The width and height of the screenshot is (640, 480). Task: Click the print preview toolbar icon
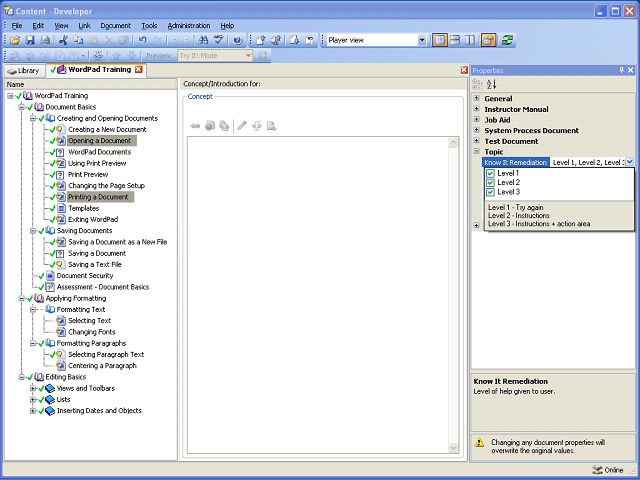coord(45,40)
